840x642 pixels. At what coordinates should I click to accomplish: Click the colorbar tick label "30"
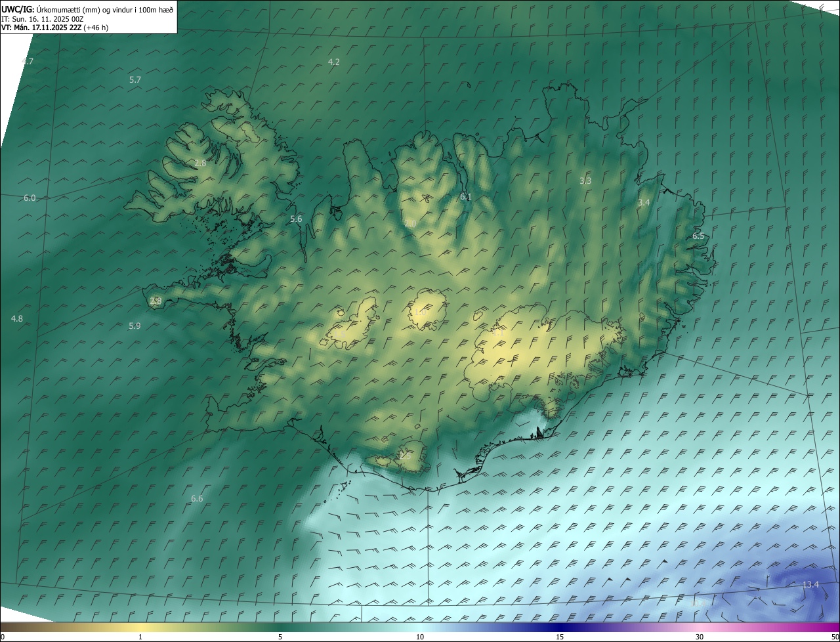tap(700, 637)
